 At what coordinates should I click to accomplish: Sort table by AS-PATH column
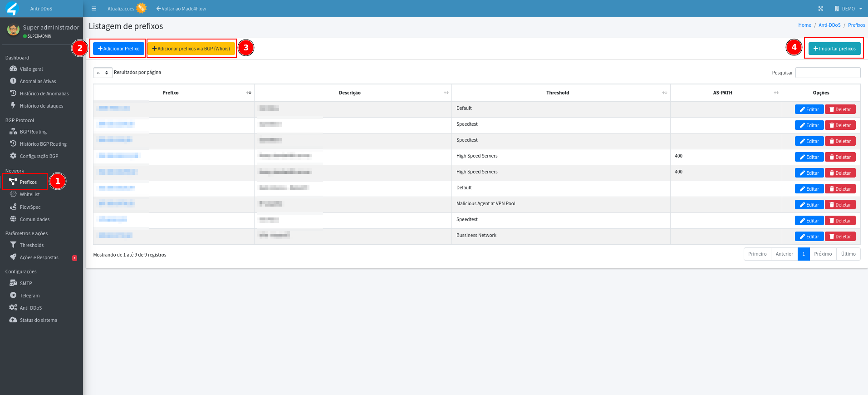[726, 93]
